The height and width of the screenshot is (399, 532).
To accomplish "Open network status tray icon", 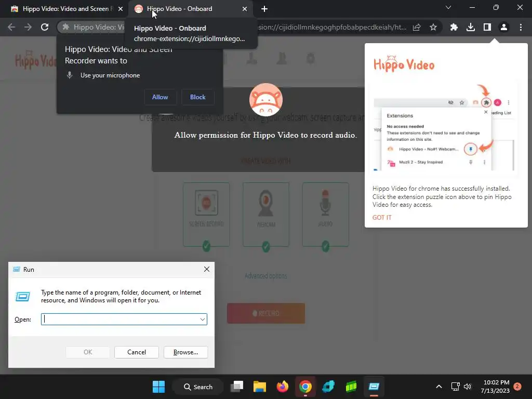I will click(455, 387).
